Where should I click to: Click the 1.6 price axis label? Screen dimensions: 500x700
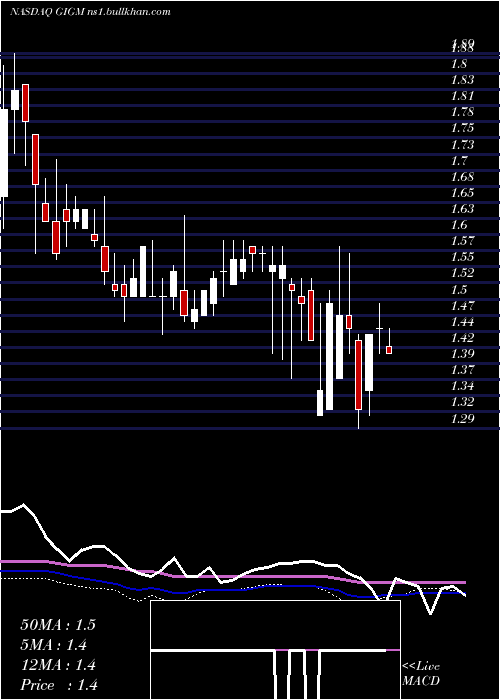coord(460,225)
